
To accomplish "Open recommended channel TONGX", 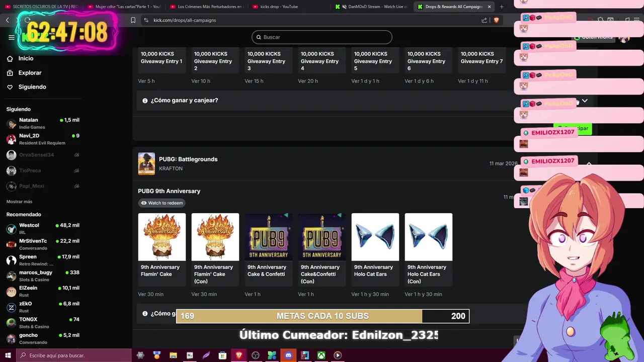I will (x=43, y=323).
